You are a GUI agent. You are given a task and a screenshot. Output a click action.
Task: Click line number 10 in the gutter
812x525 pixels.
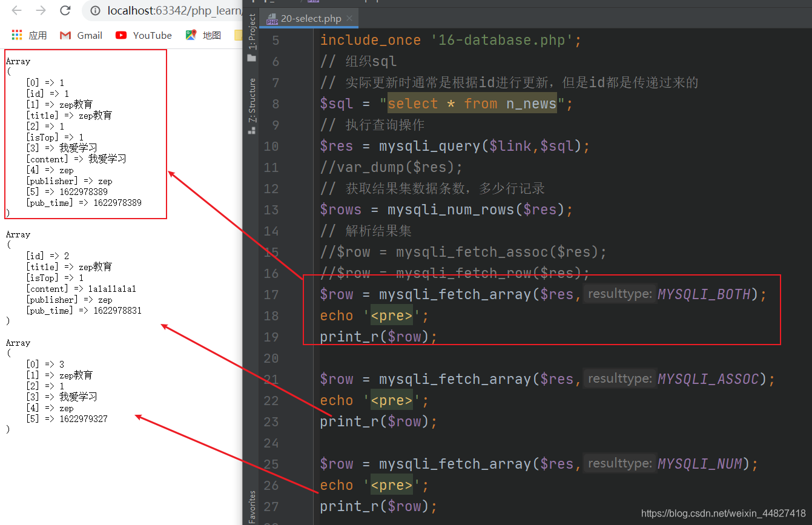coord(271,147)
